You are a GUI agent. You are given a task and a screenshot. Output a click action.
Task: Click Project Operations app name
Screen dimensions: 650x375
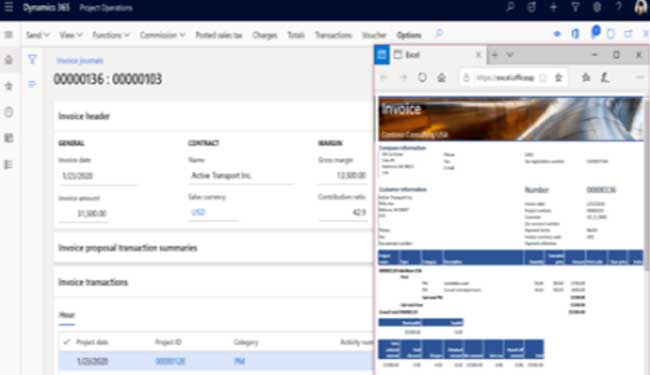tap(106, 7)
